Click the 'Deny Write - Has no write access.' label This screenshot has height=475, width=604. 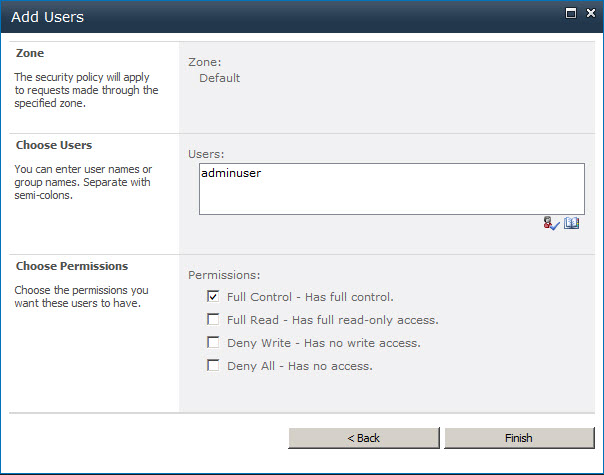pyautogui.click(x=323, y=343)
